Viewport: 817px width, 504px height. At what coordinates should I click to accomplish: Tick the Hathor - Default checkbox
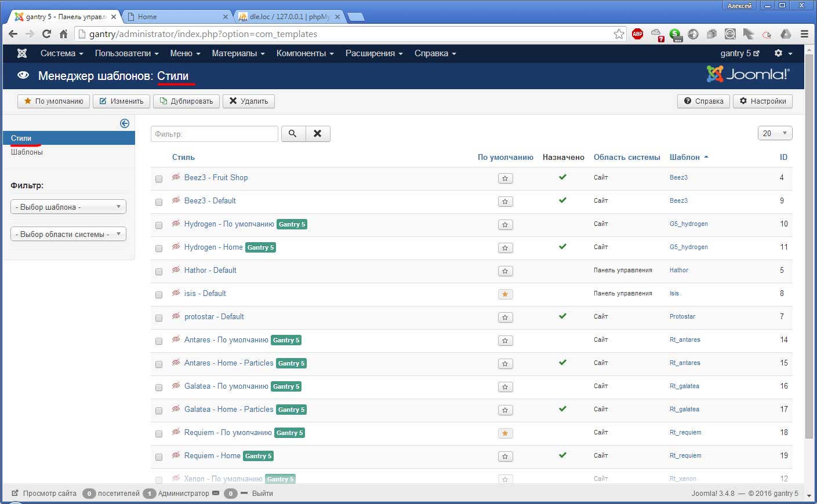tap(159, 272)
